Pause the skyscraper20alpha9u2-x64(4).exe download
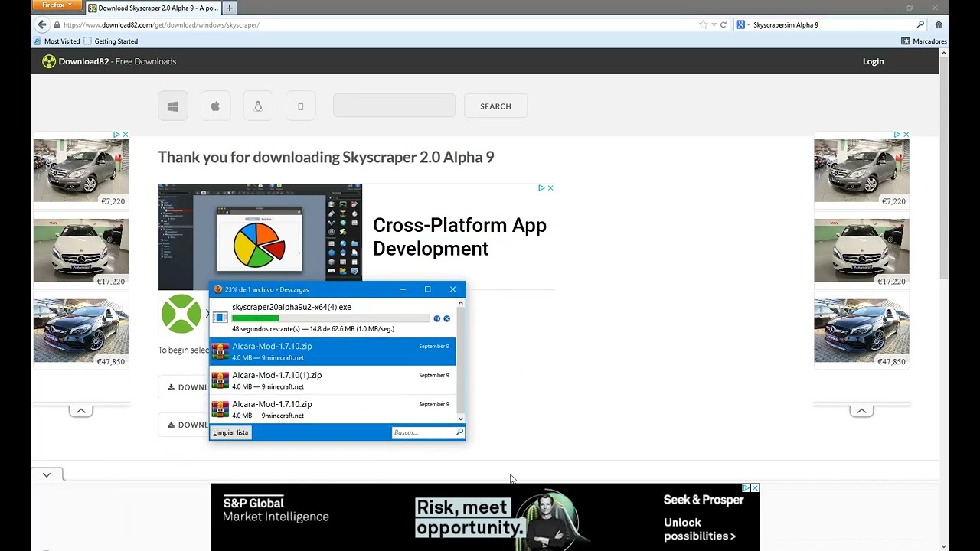Viewport: 980px width, 551px height. [437, 318]
